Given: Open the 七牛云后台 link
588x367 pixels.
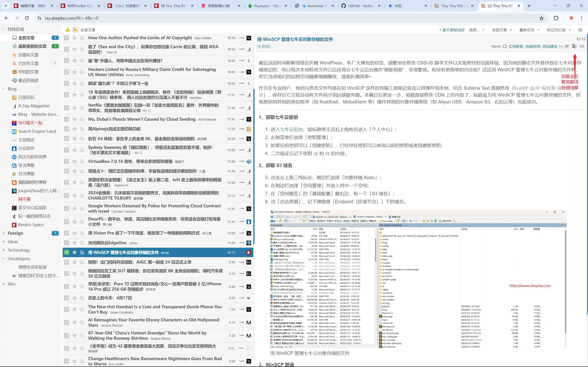Looking at the screenshot, I should tap(291, 129).
